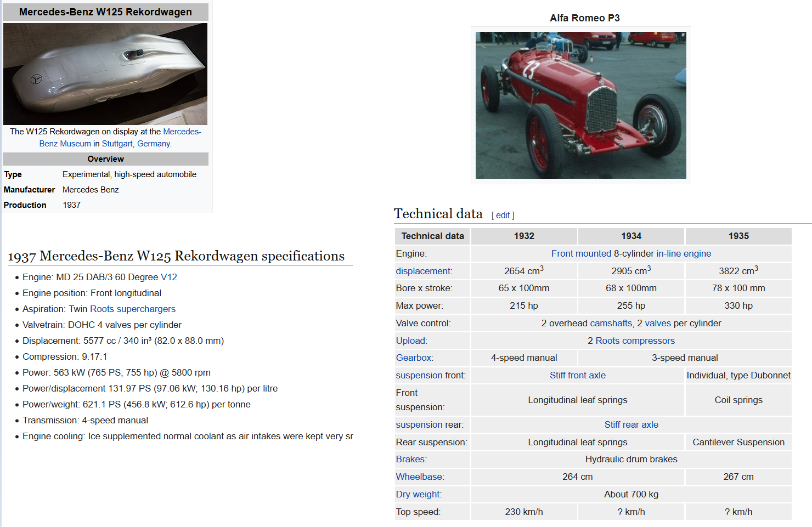Open the Roots superchargers link
The image size is (812, 527).
point(133,309)
